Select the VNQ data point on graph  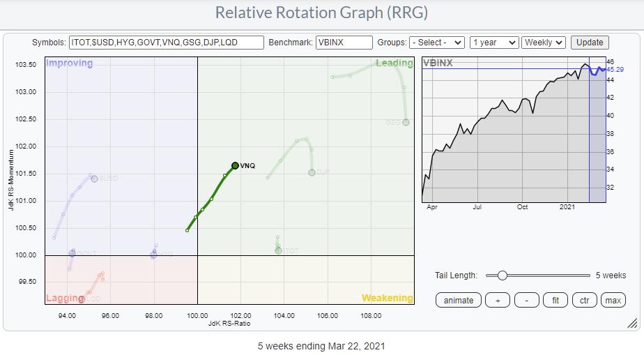pos(236,165)
